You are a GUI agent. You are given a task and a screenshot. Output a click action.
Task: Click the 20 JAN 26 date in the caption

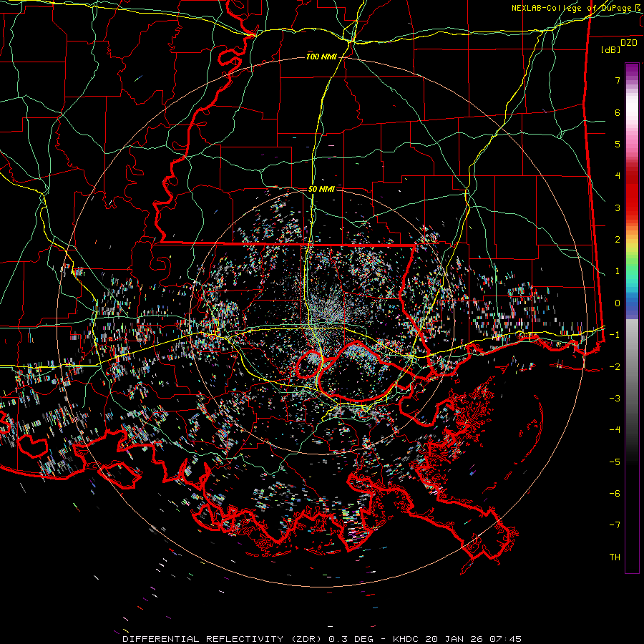(x=456, y=639)
